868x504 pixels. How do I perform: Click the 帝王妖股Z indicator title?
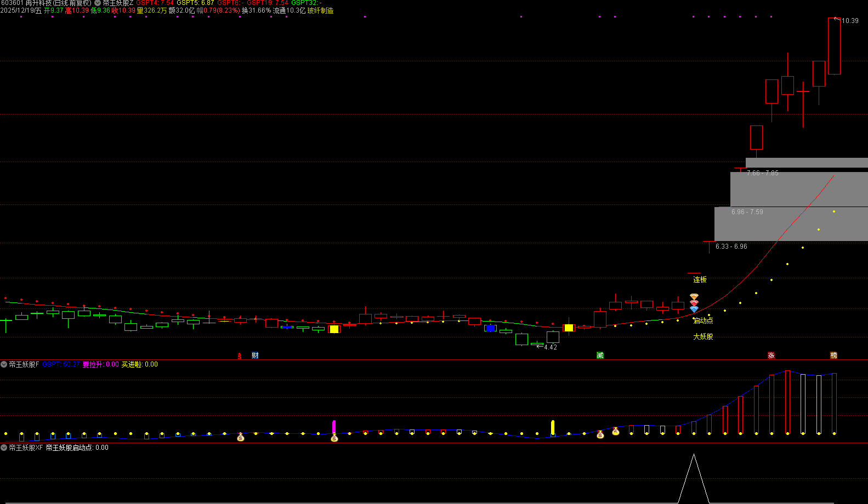118,3
